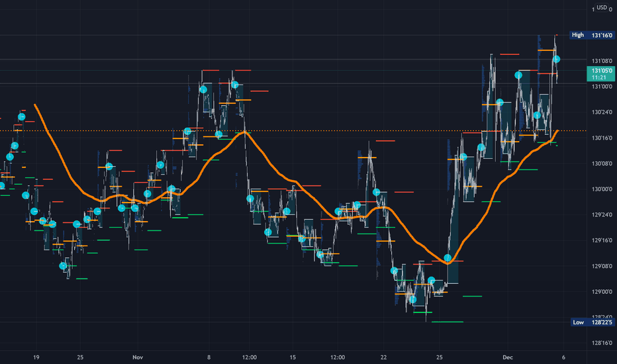Click the 15 date label on time axis
The height and width of the screenshot is (364, 617).
coord(293,357)
